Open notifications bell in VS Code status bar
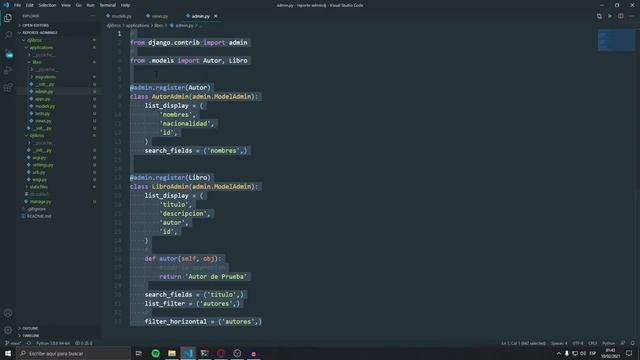 (633, 343)
